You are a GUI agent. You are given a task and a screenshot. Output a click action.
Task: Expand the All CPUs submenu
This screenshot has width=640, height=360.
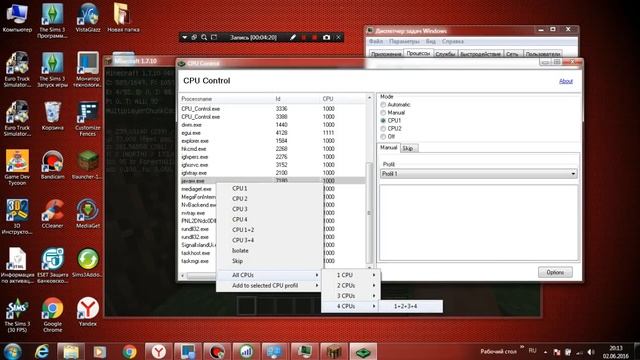coord(269,275)
